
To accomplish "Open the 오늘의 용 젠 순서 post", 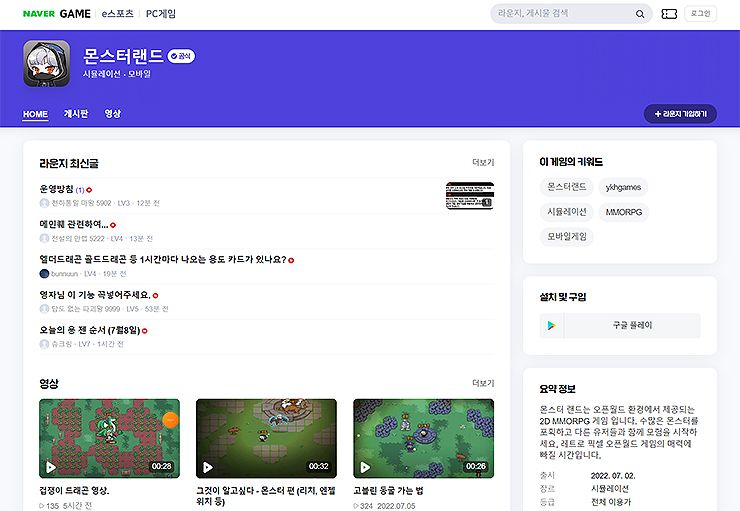I will [90, 330].
